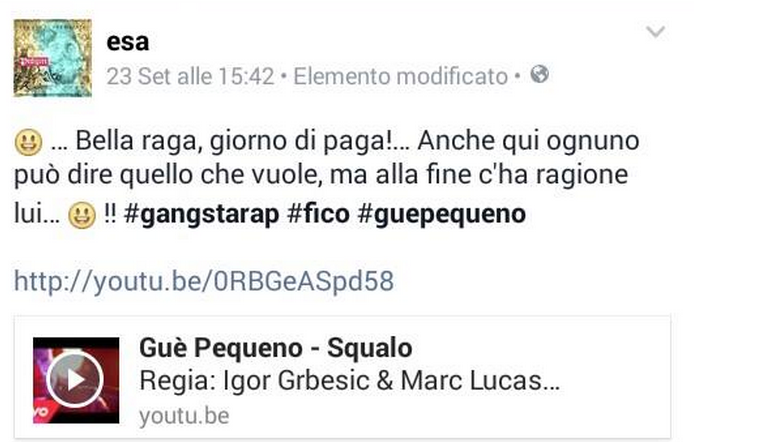
Task: Open the #gangstarap hashtag
Action: click(x=201, y=214)
